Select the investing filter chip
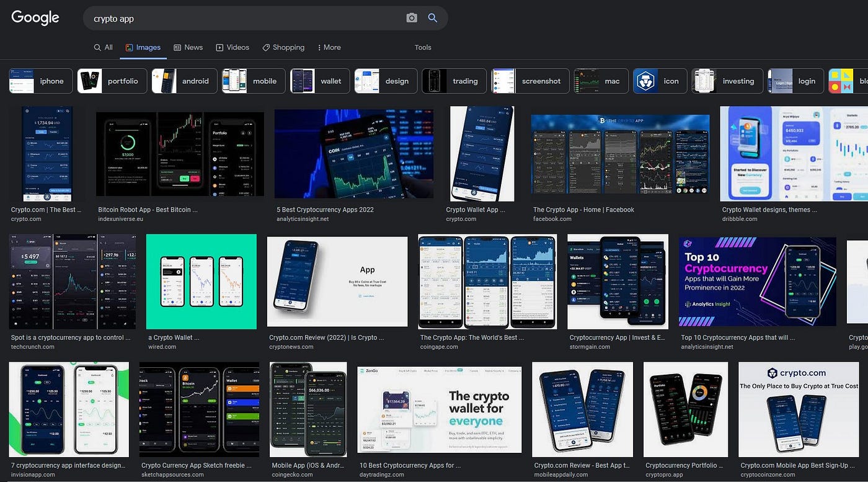The image size is (868, 482). click(727, 81)
